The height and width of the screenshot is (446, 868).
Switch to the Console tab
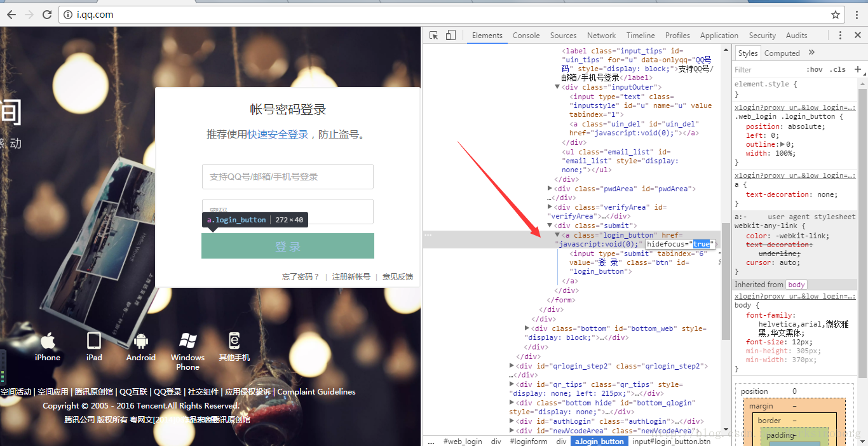point(526,36)
